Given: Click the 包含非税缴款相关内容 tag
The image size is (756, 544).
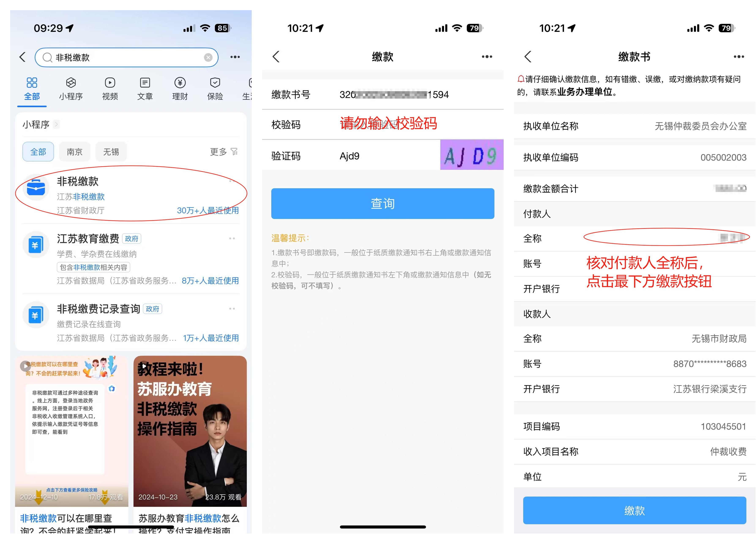Looking at the screenshot, I should click(93, 267).
